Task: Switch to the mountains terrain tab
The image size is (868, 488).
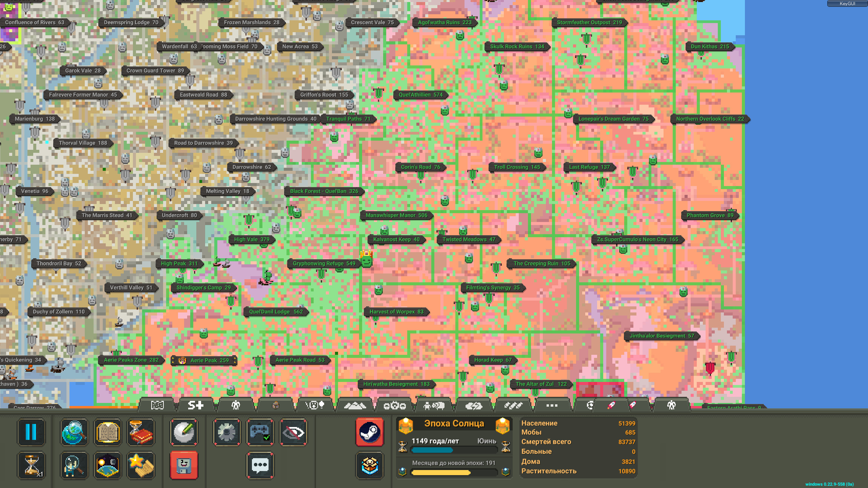Action: coord(355,405)
